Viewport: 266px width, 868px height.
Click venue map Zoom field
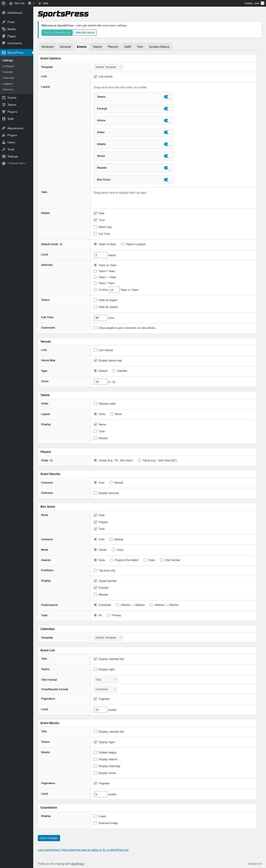(100, 382)
